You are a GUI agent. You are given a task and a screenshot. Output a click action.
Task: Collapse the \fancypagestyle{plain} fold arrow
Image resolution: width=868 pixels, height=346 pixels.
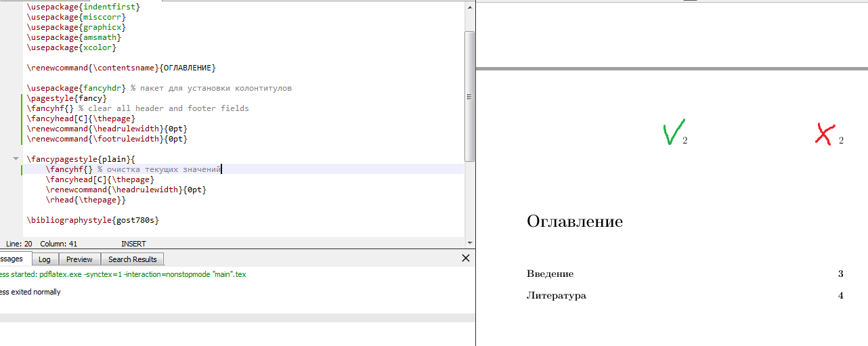[16, 158]
